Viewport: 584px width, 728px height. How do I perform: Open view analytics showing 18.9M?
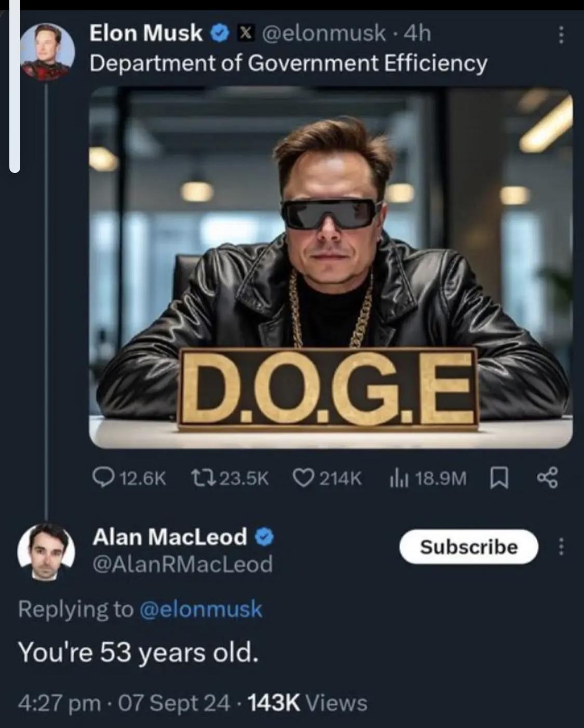point(397,478)
